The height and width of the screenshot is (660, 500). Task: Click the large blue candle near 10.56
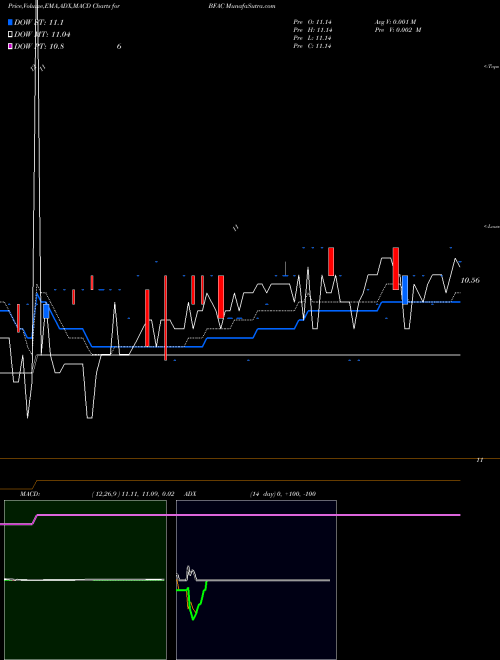click(x=405, y=290)
